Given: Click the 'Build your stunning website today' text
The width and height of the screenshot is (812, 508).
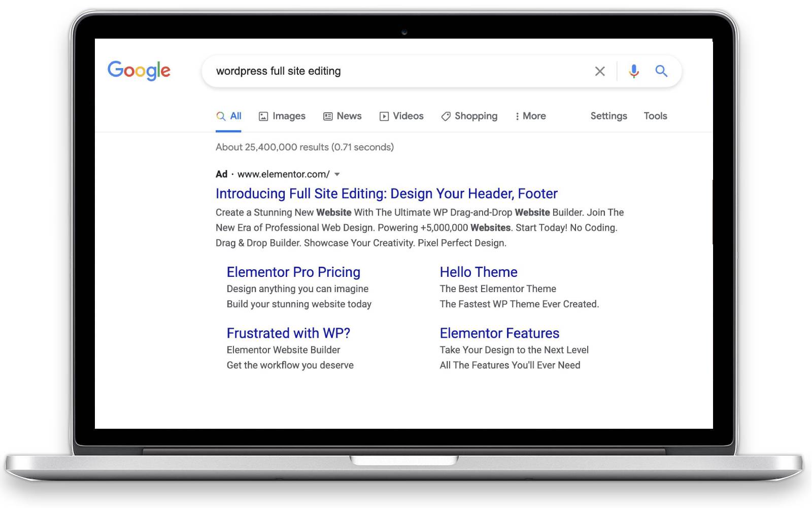Looking at the screenshot, I should click(299, 304).
